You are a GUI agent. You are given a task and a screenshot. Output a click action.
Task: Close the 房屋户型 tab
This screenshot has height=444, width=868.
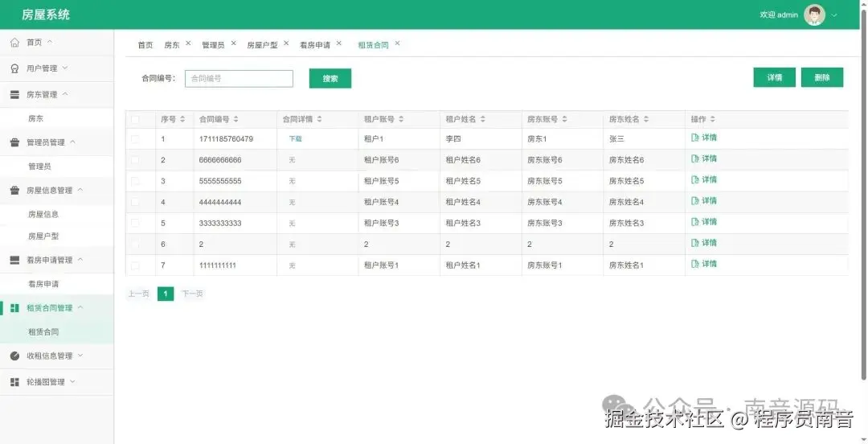click(286, 43)
